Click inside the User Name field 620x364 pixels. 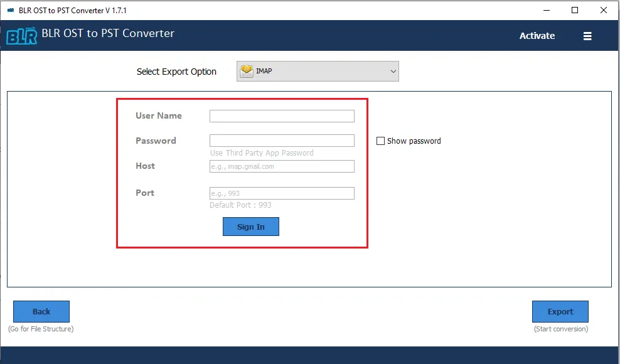(x=281, y=115)
